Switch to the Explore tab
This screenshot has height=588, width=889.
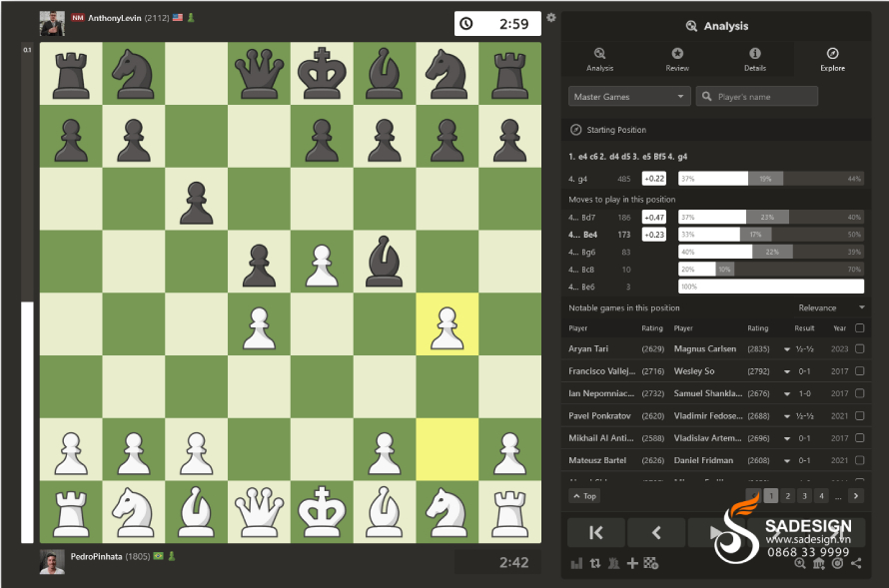832,60
